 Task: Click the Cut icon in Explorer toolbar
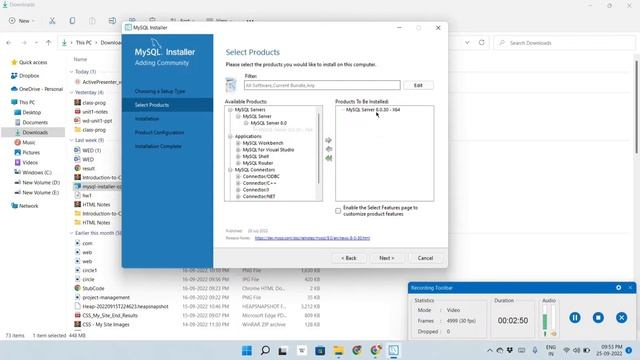pos(52,20)
